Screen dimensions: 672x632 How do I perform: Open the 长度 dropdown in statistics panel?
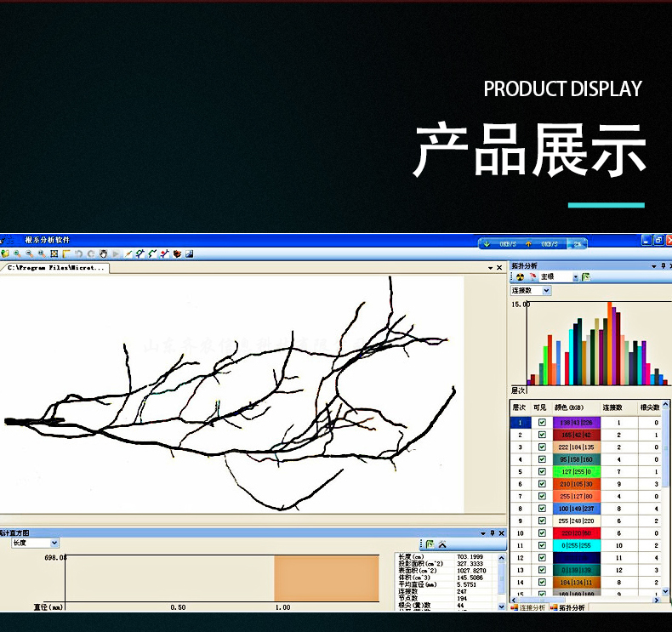tap(54, 543)
